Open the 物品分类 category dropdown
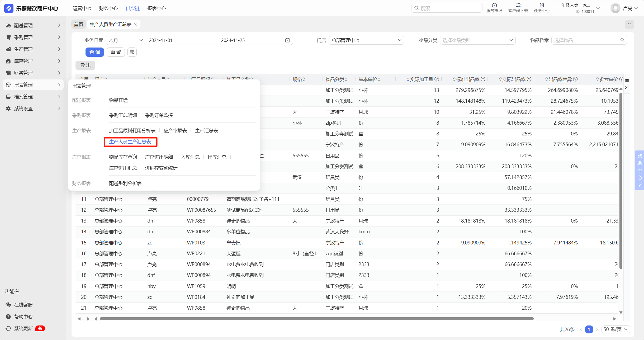The image size is (644, 340). coord(477,40)
